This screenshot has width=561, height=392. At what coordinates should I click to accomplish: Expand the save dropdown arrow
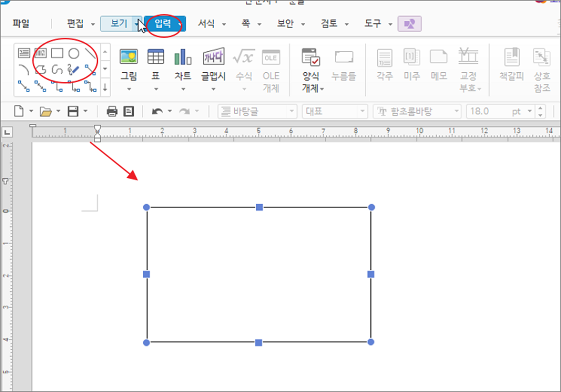[85, 111]
